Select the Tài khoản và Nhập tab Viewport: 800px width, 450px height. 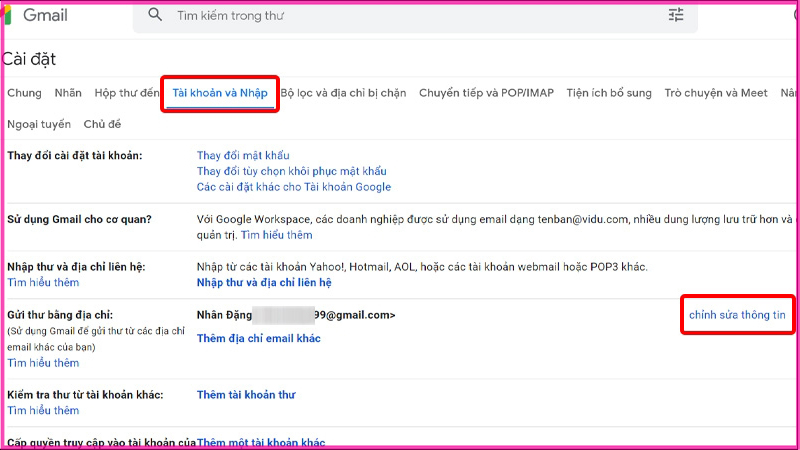(x=220, y=93)
